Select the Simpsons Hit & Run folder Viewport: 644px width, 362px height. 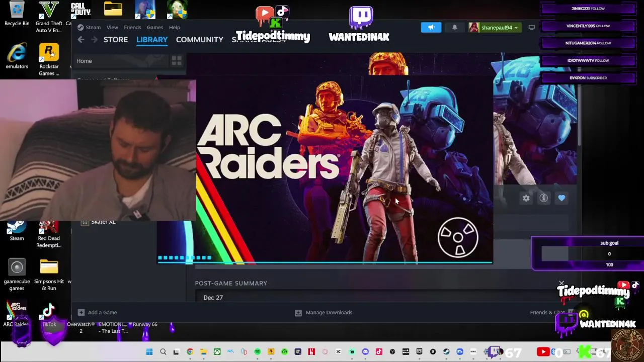[49, 275]
